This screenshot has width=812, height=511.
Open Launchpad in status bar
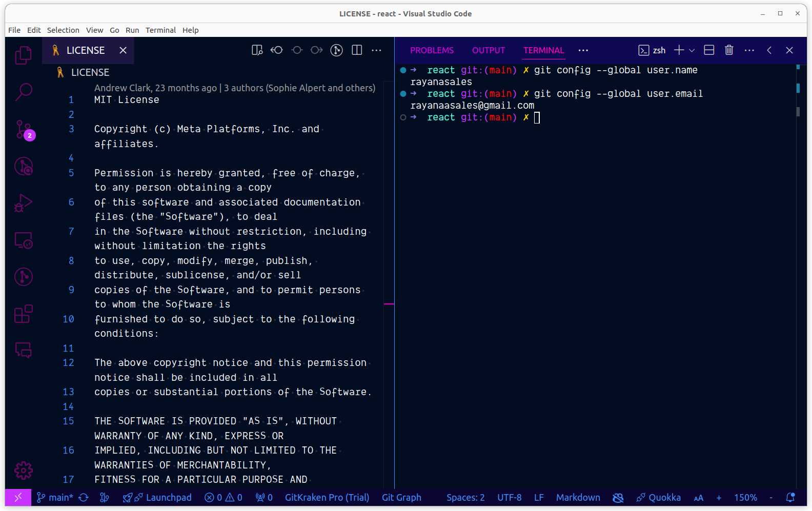[x=157, y=497]
